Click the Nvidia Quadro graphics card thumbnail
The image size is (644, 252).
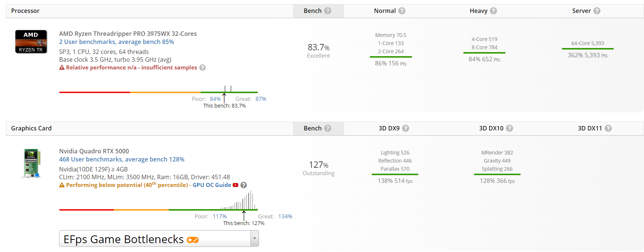click(x=32, y=163)
